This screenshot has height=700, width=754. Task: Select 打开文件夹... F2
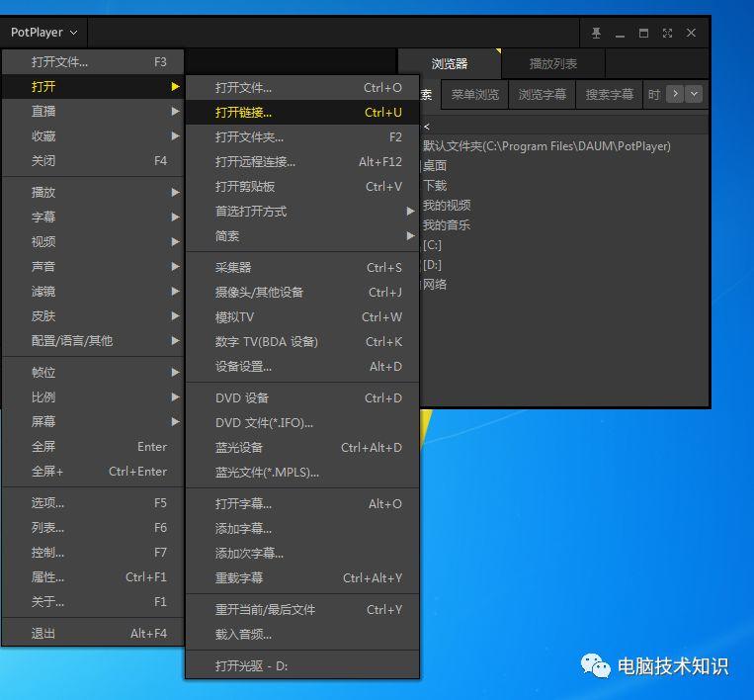point(302,137)
